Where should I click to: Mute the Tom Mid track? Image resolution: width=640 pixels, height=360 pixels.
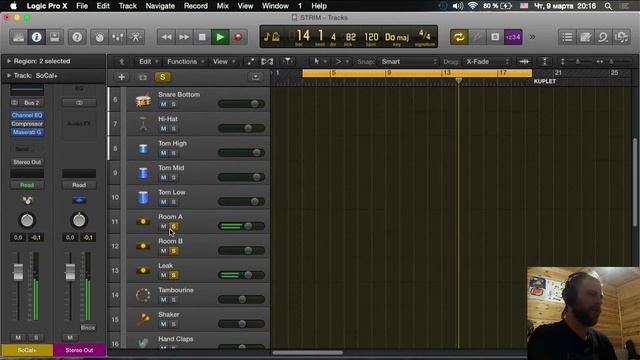163,178
